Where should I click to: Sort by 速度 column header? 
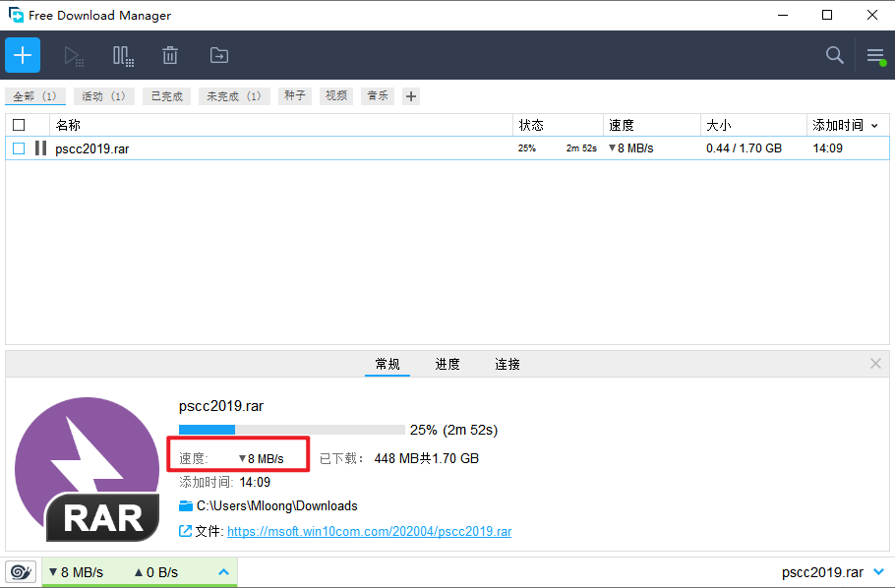click(x=652, y=125)
